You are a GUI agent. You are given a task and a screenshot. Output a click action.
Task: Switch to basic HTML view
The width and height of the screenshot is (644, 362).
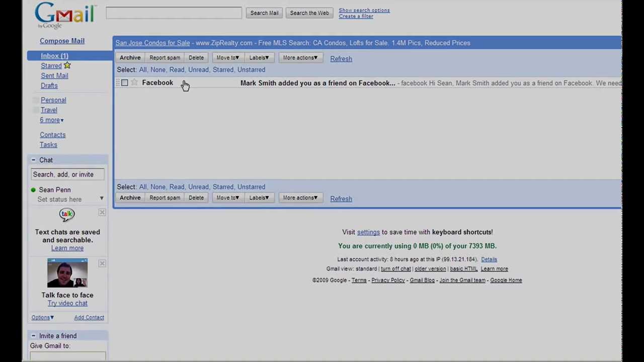464,269
